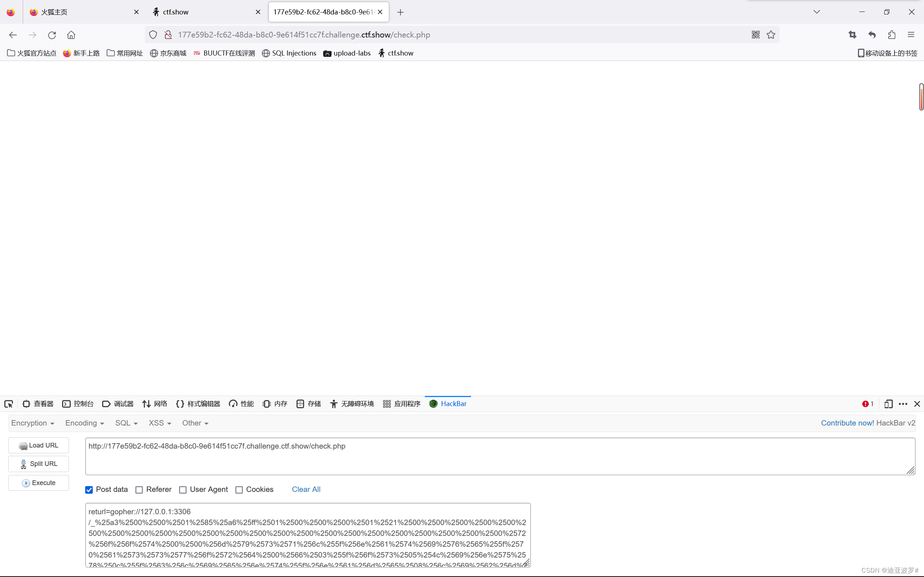Enable the Referer checkbox

pos(139,490)
